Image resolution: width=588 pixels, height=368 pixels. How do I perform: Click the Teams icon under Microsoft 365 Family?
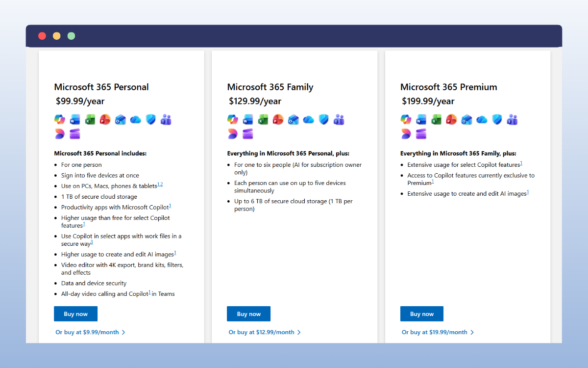(339, 119)
